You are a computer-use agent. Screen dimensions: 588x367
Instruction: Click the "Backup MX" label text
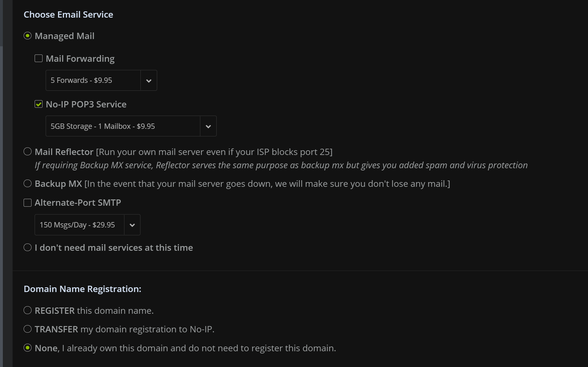coord(58,184)
